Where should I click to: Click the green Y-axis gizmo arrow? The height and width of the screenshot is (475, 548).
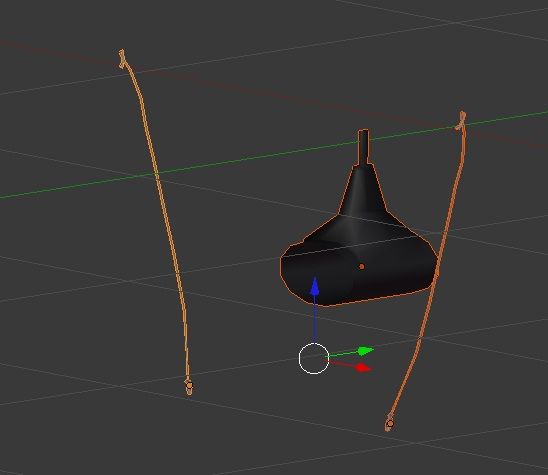(365, 351)
